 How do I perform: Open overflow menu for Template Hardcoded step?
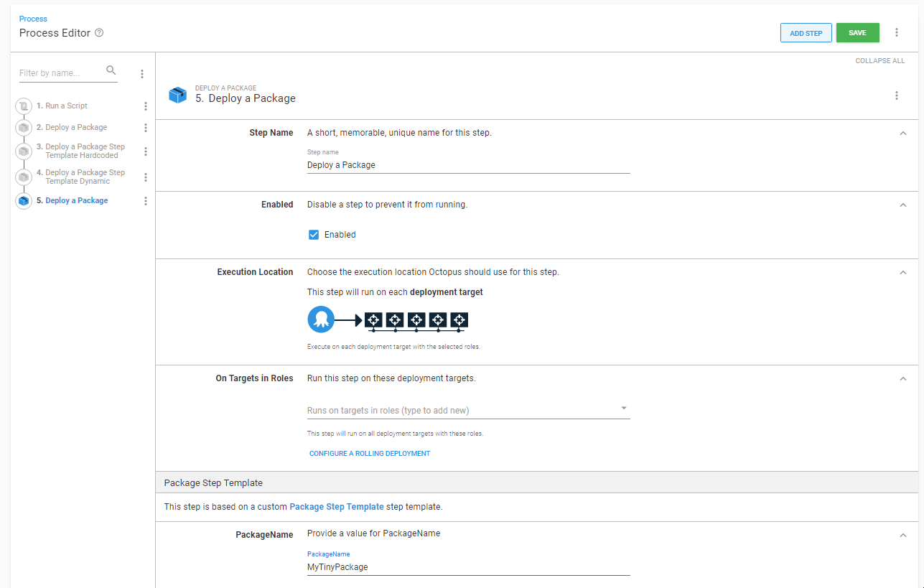tap(146, 151)
